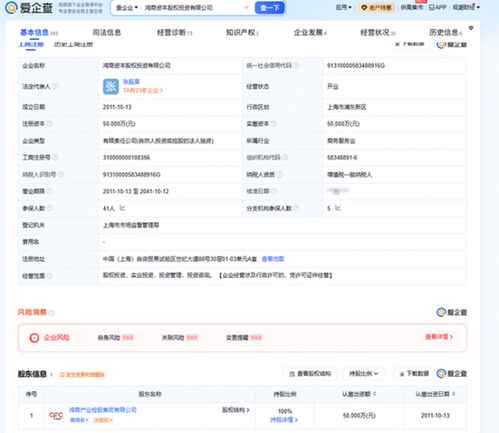This screenshot has width=499, height=433.
Task: Open the TA有23家企业 link
Action: (x=143, y=90)
